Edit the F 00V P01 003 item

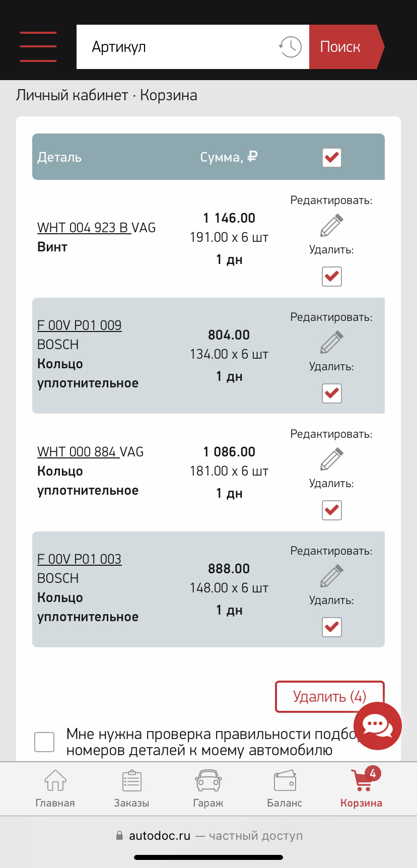[x=331, y=576]
